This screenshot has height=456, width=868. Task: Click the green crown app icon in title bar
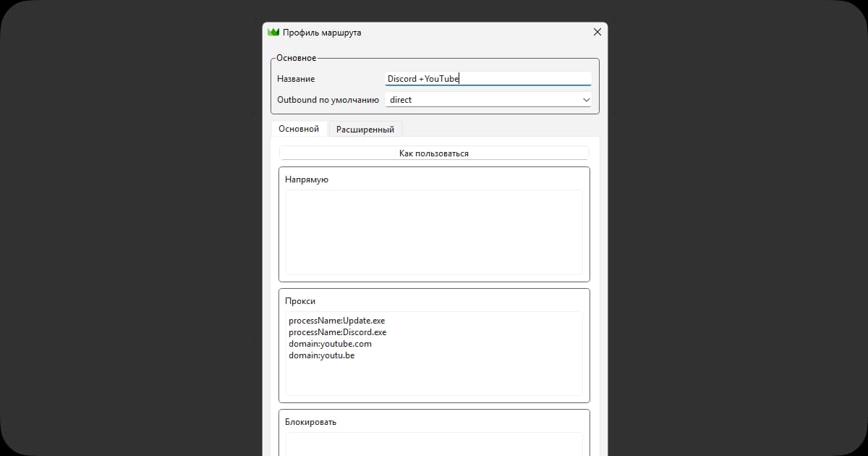coord(273,33)
